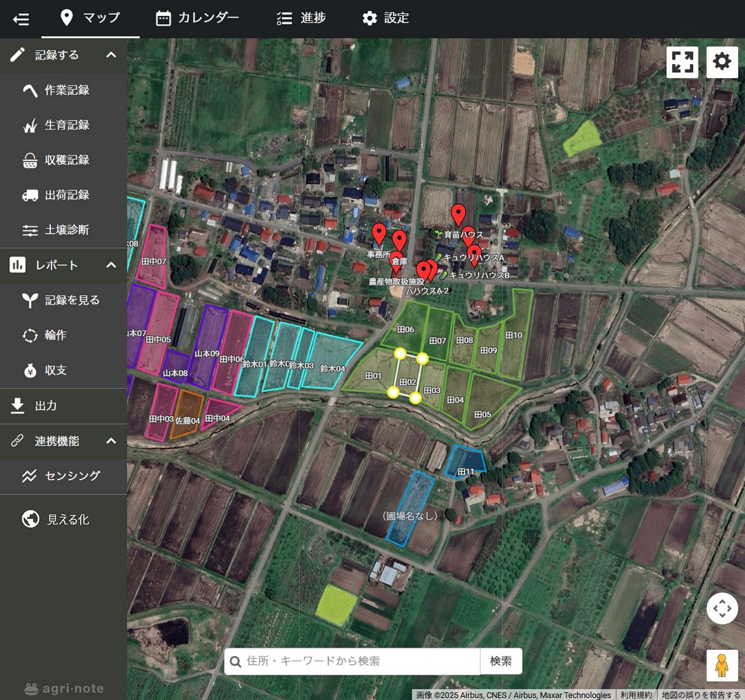This screenshot has width=745, height=700.
Task: Collapse the sidebar with the back-menu icon
Action: point(20,19)
